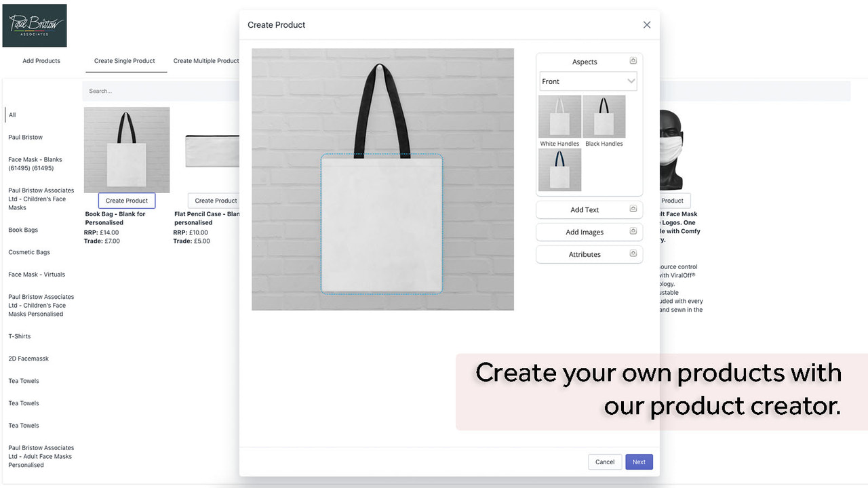This screenshot has height=488, width=868.
Task: Switch to the Add Products tab
Action: pos(41,60)
